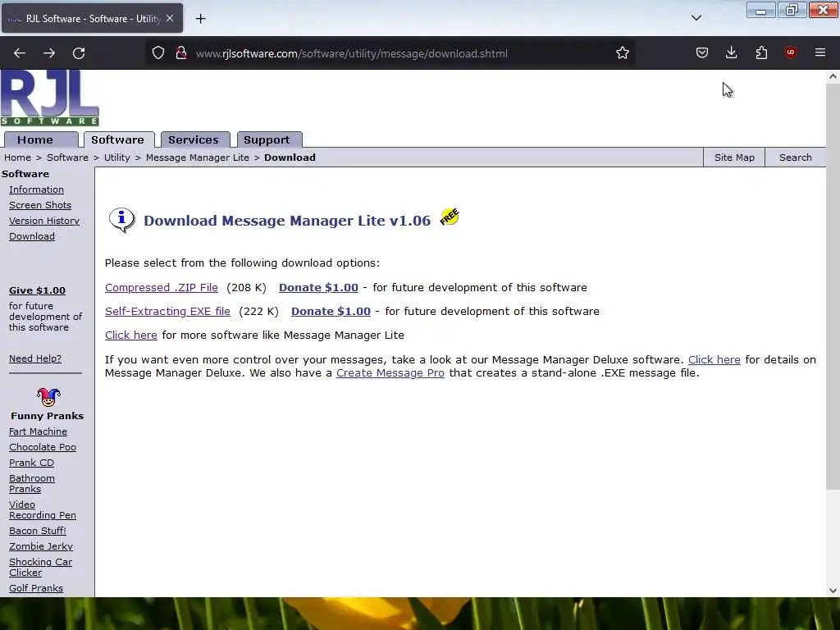Click the scrollbar up arrow
This screenshot has width=840, height=630.
coord(833,76)
